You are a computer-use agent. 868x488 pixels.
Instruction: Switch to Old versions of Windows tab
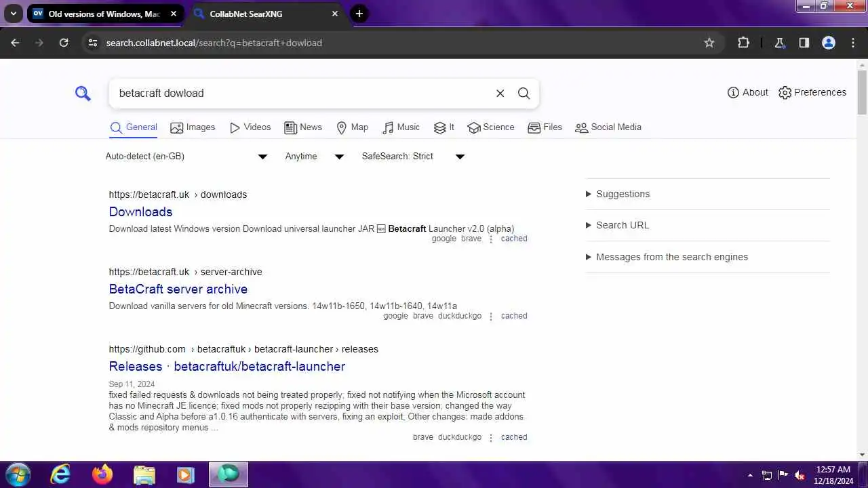(105, 14)
